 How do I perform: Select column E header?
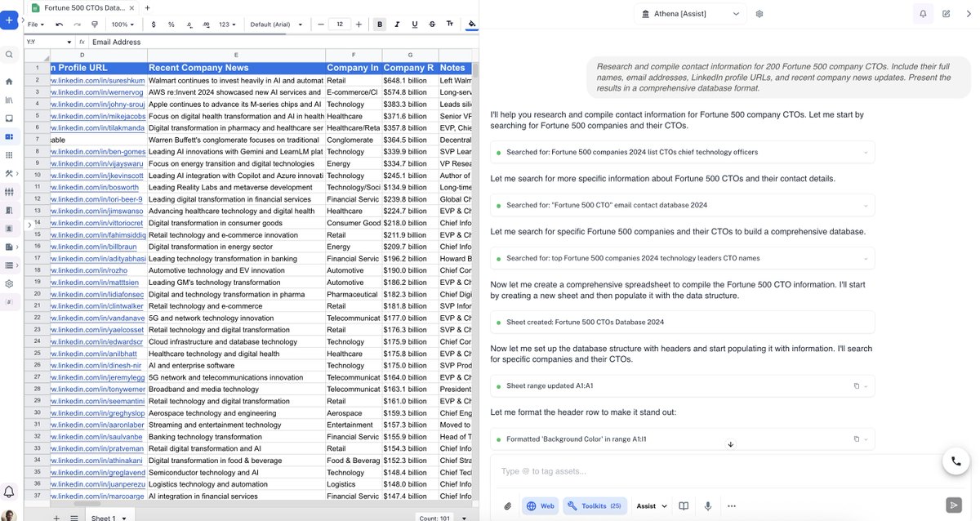[x=236, y=55]
